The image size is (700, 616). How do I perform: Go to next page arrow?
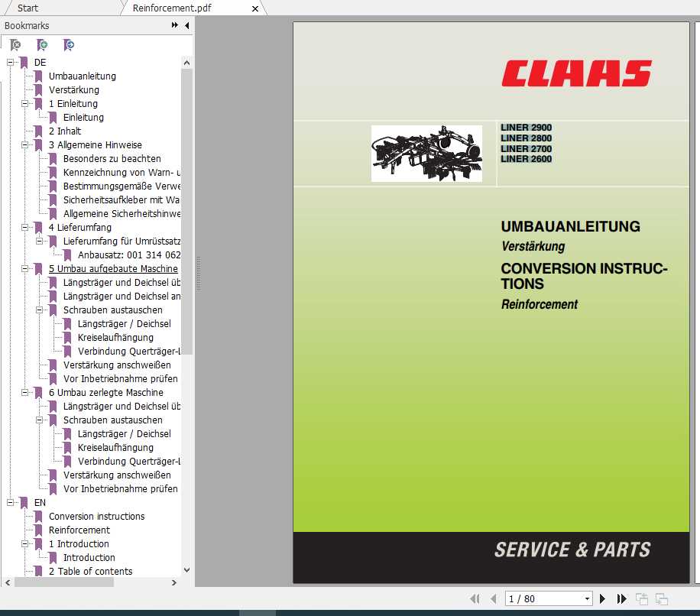pos(602,598)
